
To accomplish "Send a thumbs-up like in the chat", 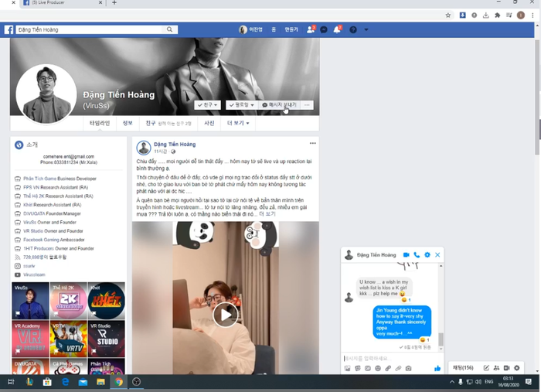I will point(437,368).
